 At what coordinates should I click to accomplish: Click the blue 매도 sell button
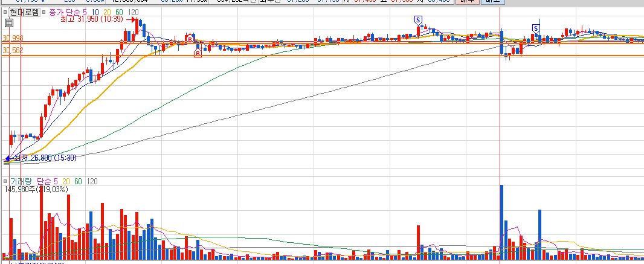coord(493,2)
